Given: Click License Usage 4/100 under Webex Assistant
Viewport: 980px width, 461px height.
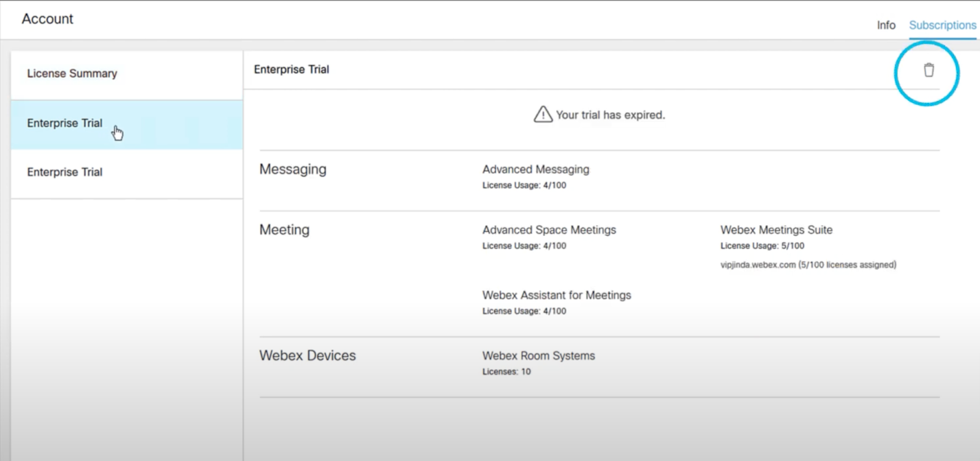Looking at the screenshot, I should tap(524, 311).
